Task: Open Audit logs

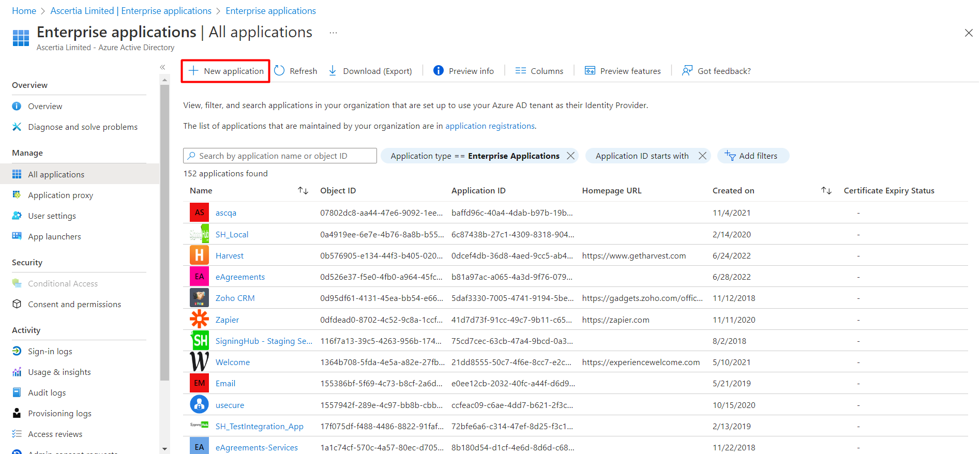Action: (47, 392)
